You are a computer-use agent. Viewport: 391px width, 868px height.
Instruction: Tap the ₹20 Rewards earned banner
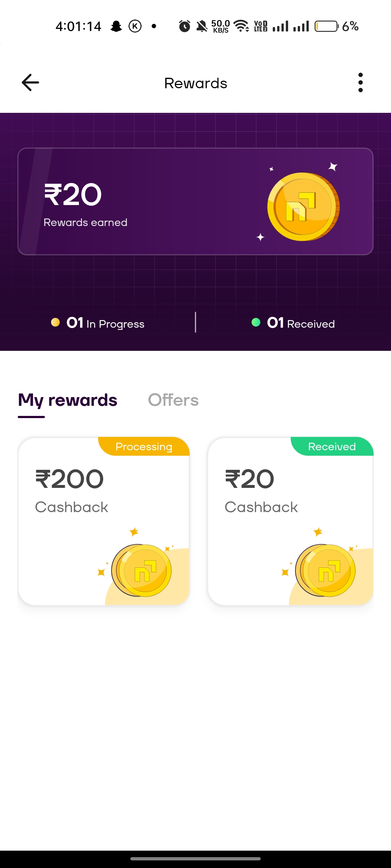[145, 201]
